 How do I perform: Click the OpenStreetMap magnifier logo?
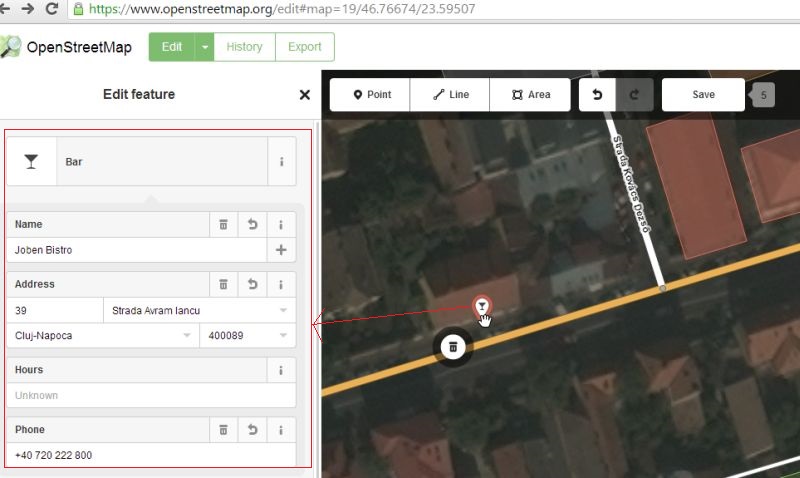[10, 47]
